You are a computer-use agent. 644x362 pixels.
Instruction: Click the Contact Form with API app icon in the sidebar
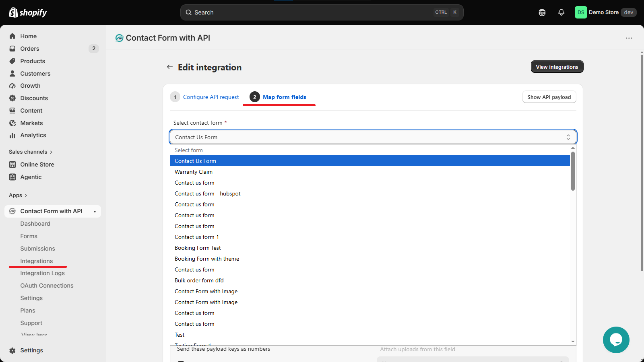coord(12,211)
